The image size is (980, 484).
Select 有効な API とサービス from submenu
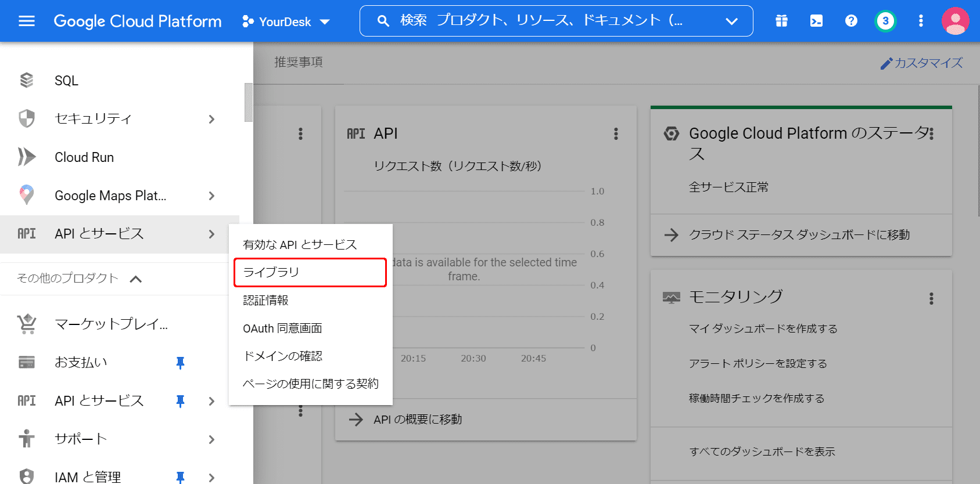(310, 244)
